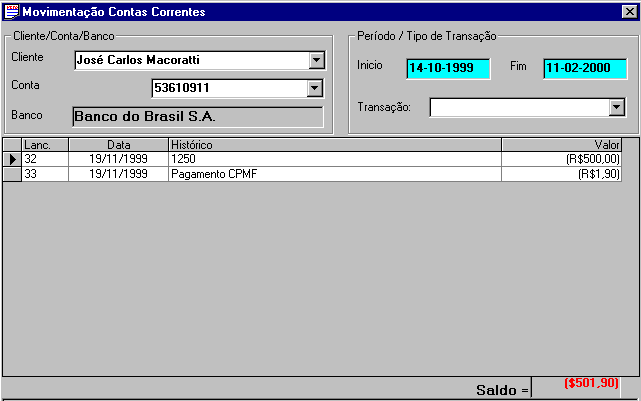Click the Valor cell (R$500,00)

click(x=561, y=159)
